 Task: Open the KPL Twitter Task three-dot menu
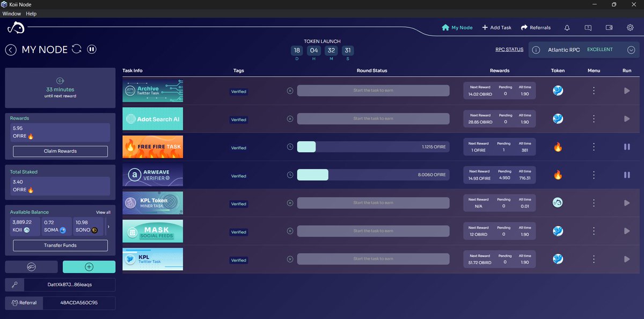tap(594, 259)
